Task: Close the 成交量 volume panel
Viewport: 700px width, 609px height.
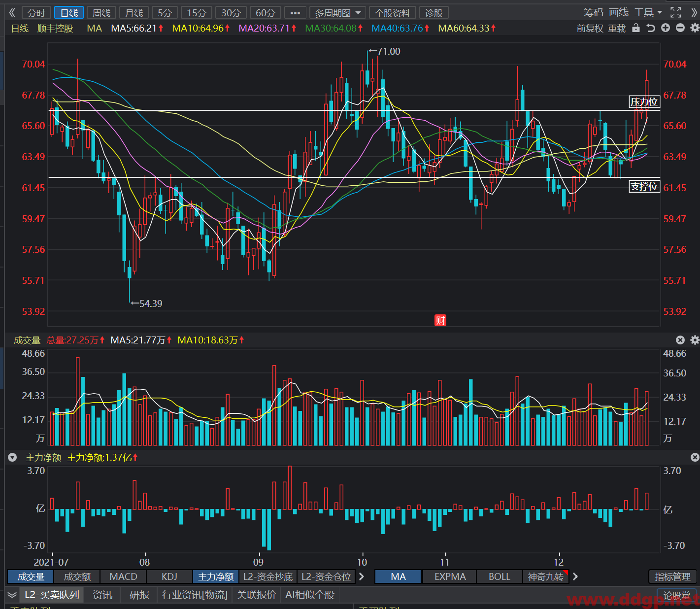Action: coord(680,340)
